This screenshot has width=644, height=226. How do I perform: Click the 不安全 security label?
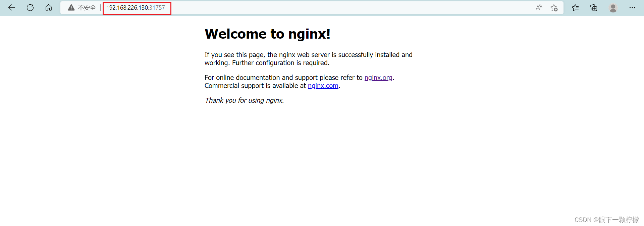pos(87,8)
